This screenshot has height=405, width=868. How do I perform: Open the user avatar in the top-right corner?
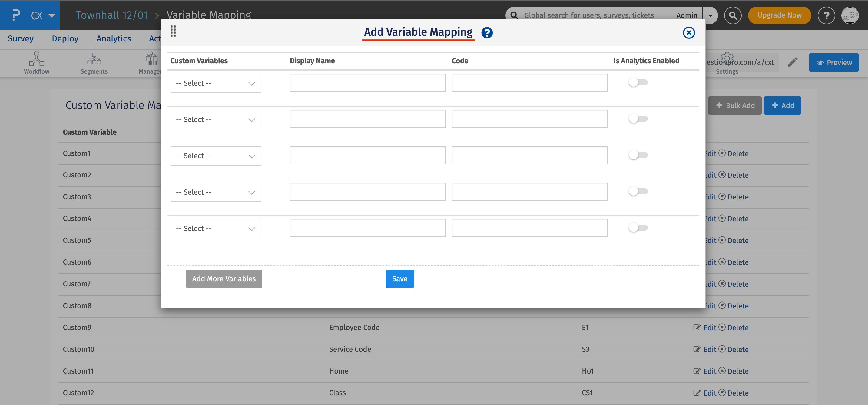coord(850,15)
